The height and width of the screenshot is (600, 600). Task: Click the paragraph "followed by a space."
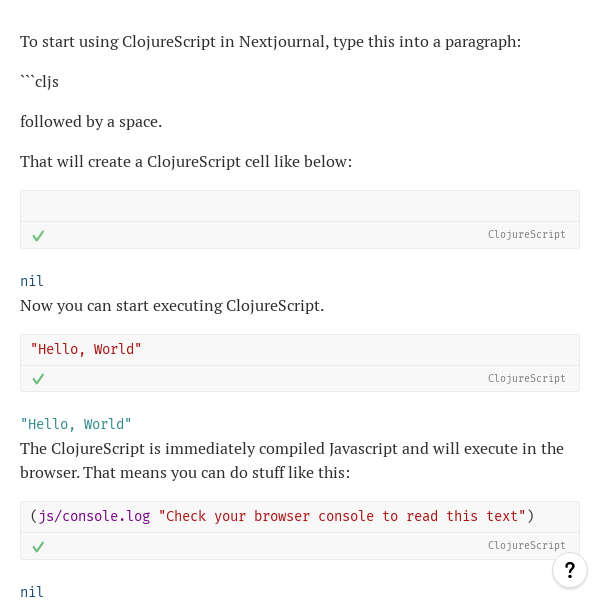click(x=91, y=122)
